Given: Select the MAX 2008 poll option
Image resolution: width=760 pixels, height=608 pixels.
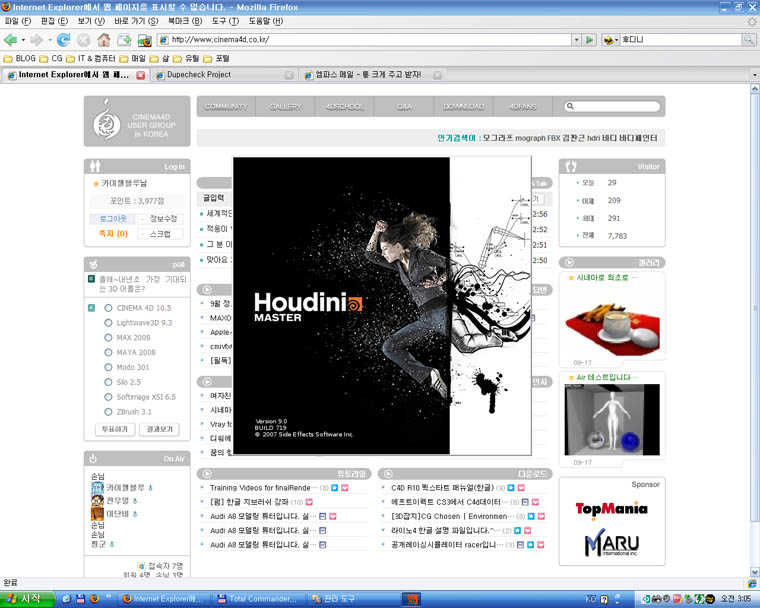Looking at the screenshot, I should [108, 337].
